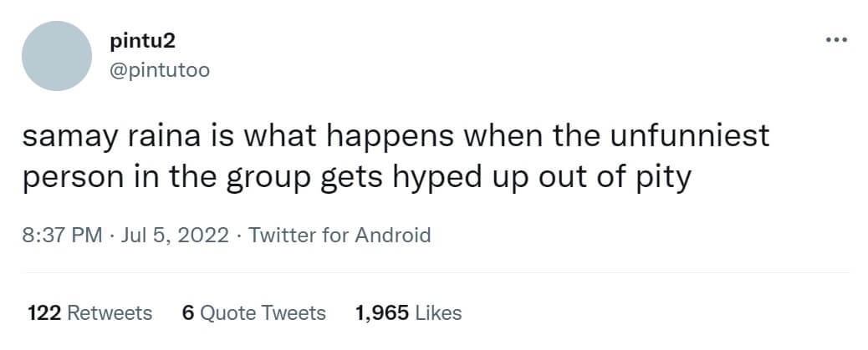
Task: Click the word "Android" in the source label
Action: pos(393,235)
